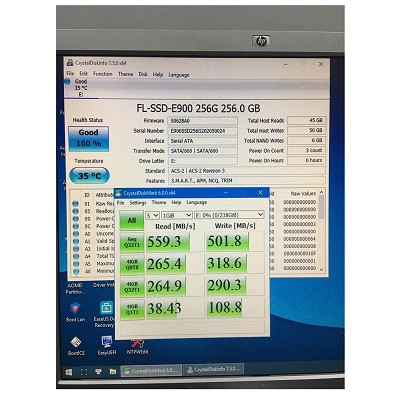Click the blue status dot for attribute A0
The width and height of the screenshot is (400, 400).
click(x=76, y=234)
